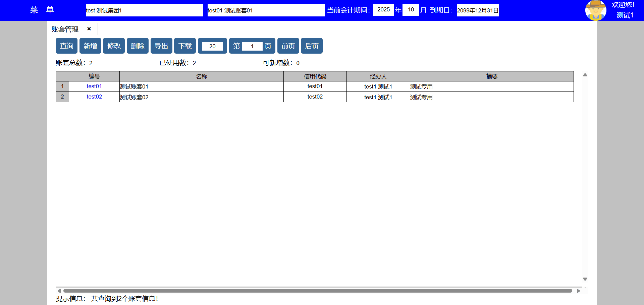Click the horizontal scroll left arrow

tap(59, 291)
